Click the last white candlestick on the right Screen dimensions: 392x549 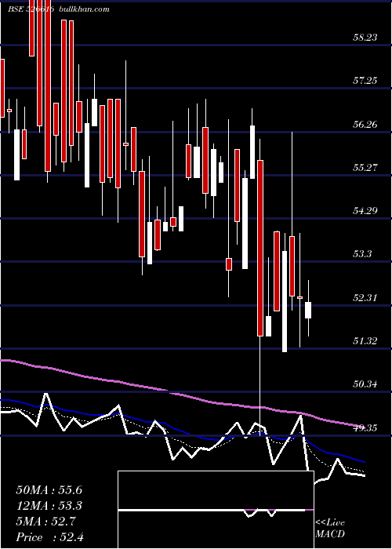tap(308, 310)
